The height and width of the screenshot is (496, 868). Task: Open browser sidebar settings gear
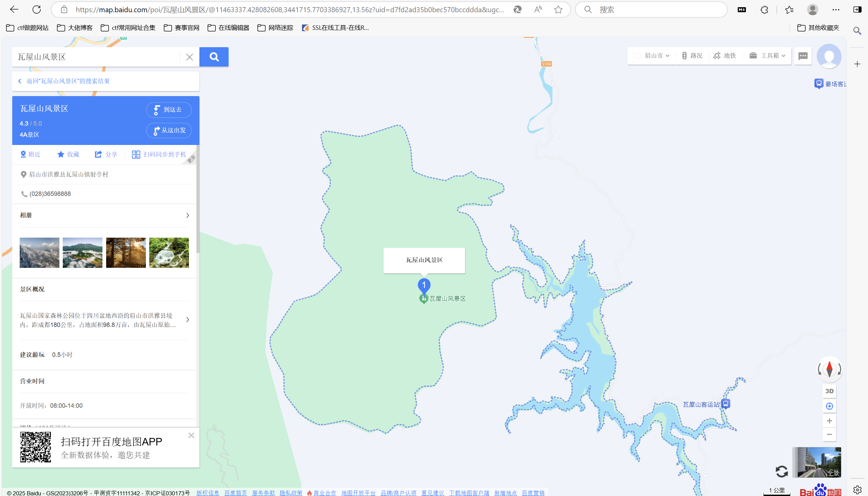point(857,490)
